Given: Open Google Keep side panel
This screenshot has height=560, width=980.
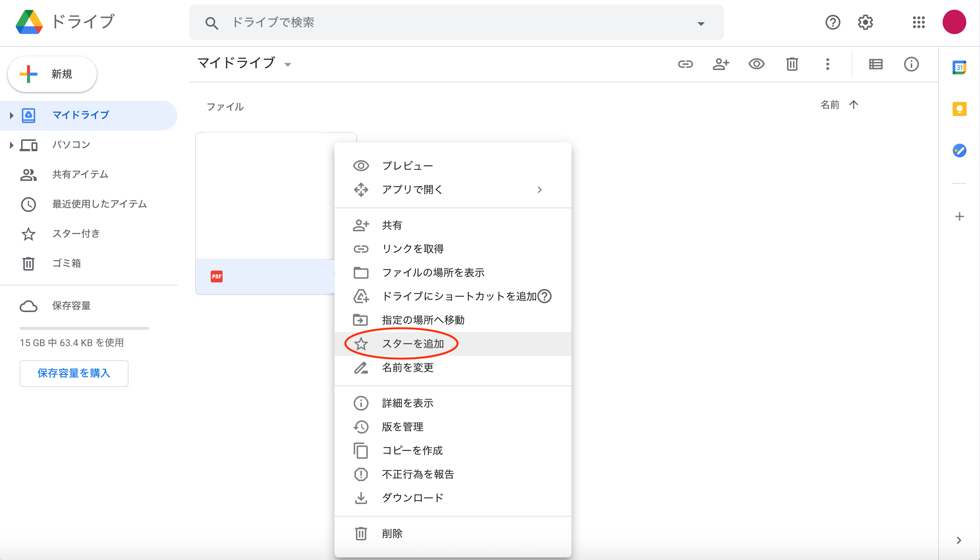Looking at the screenshot, I should pyautogui.click(x=959, y=109).
